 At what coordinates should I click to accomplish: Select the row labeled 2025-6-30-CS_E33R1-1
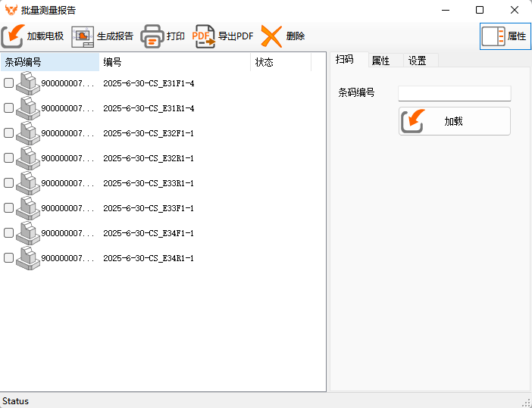click(149, 183)
